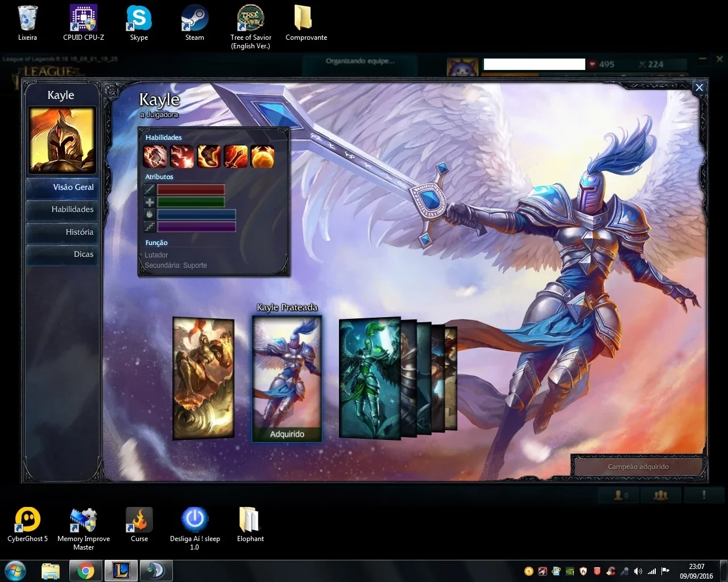Select Kayle's ultimate ability fireball icon

262,156
